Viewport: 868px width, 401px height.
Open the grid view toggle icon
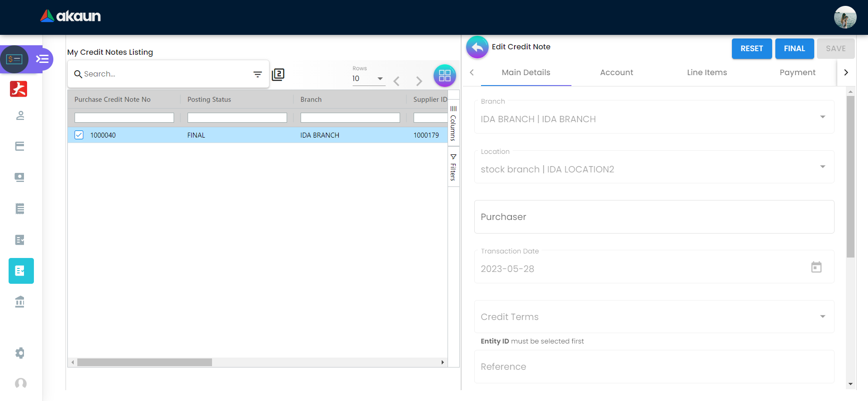[444, 76]
